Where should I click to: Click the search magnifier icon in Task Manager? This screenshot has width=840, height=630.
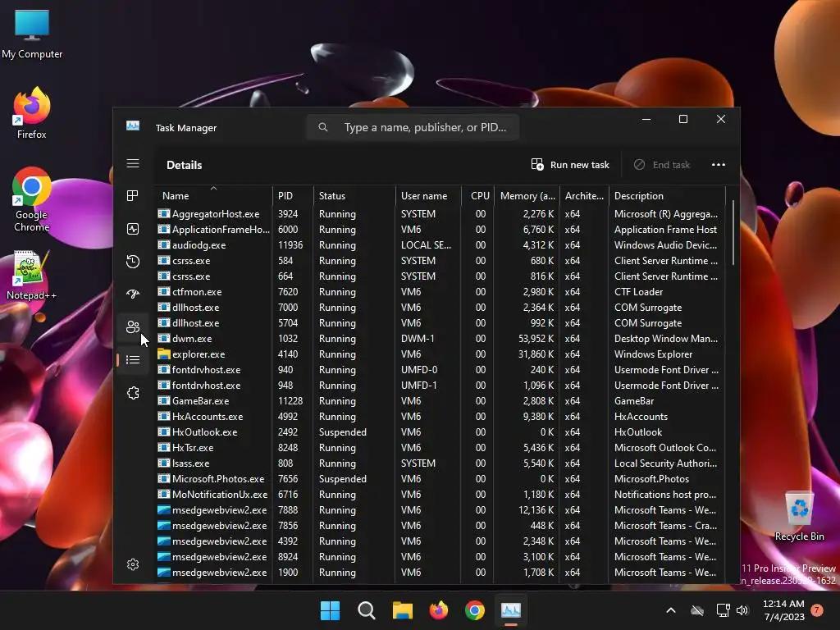(x=323, y=127)
